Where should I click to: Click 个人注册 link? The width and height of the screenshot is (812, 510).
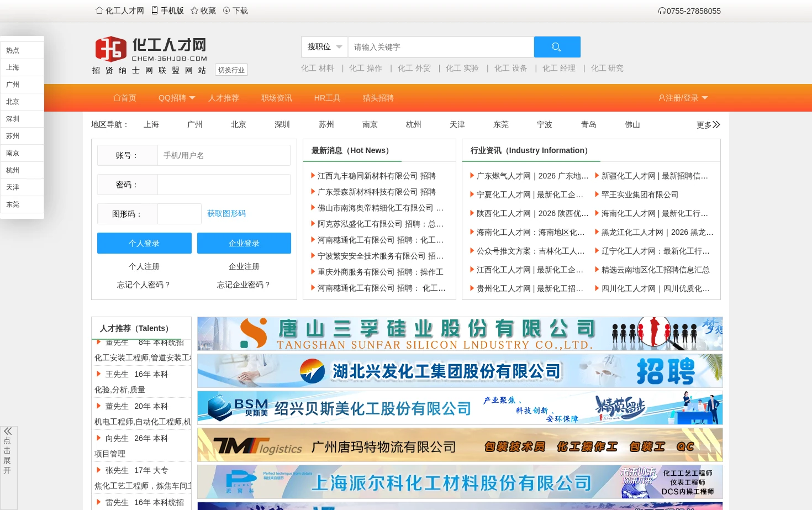(x=144, y=266)
